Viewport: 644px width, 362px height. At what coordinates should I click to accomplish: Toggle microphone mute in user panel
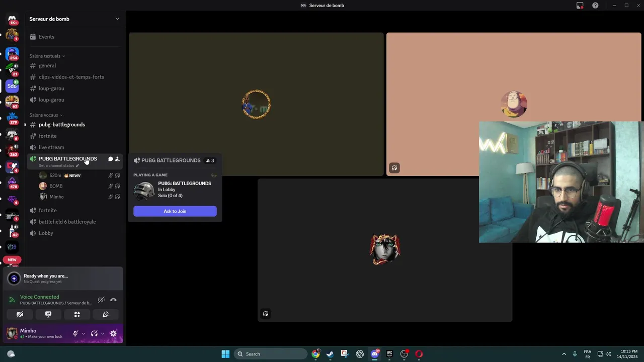click(x=75, y=333)
